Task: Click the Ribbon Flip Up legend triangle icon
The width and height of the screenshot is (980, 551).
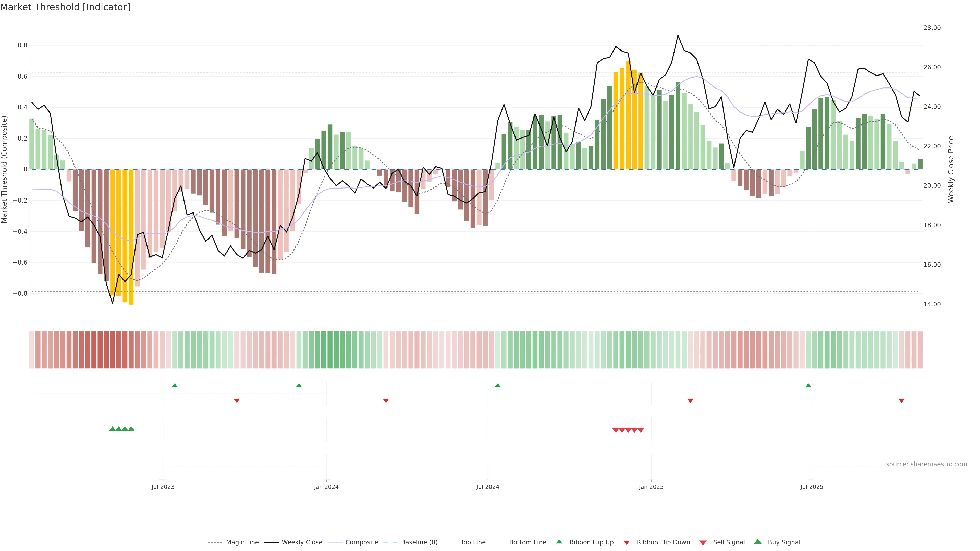Action: point(559,542)
